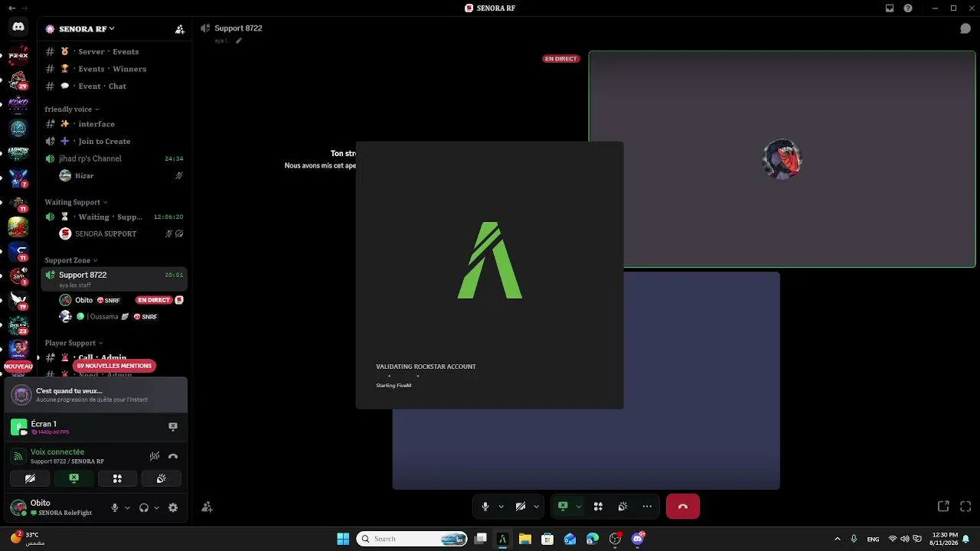This screenshot has height=551, width=980.
Task: Open the FENIX server in the sidebar
Action: click(x=18, y=56)
